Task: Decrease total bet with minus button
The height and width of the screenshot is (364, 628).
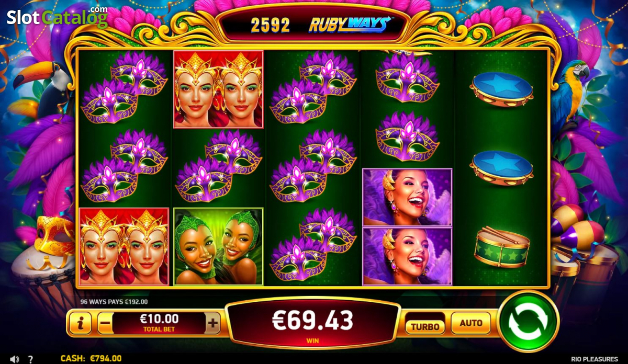Action: pos(105,324)
